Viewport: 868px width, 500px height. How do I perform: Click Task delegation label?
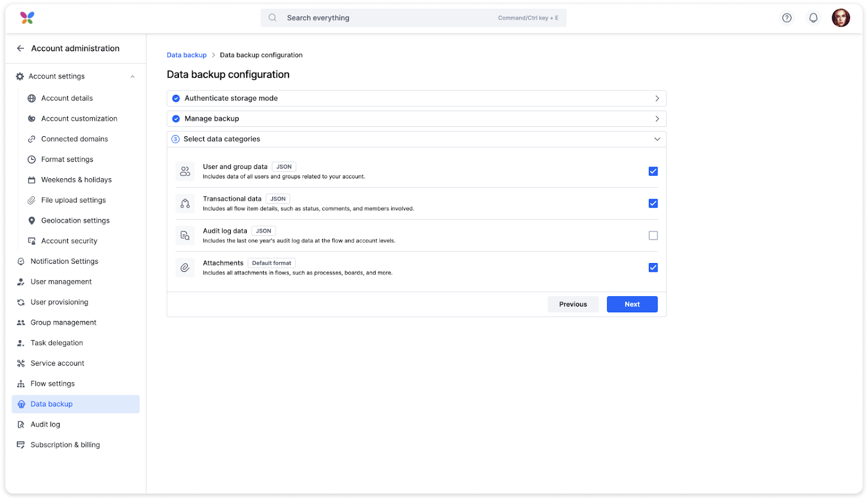pyautogui.click(x=57, y=343)
